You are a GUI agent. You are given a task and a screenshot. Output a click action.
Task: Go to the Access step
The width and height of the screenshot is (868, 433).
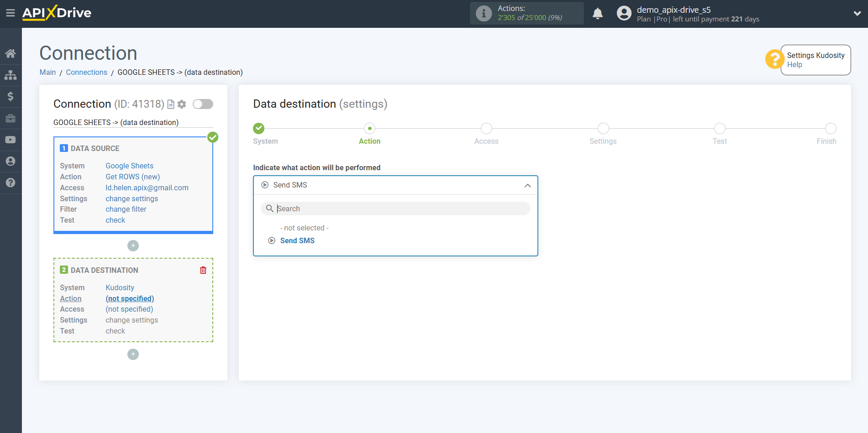click(x=486, y=128)
